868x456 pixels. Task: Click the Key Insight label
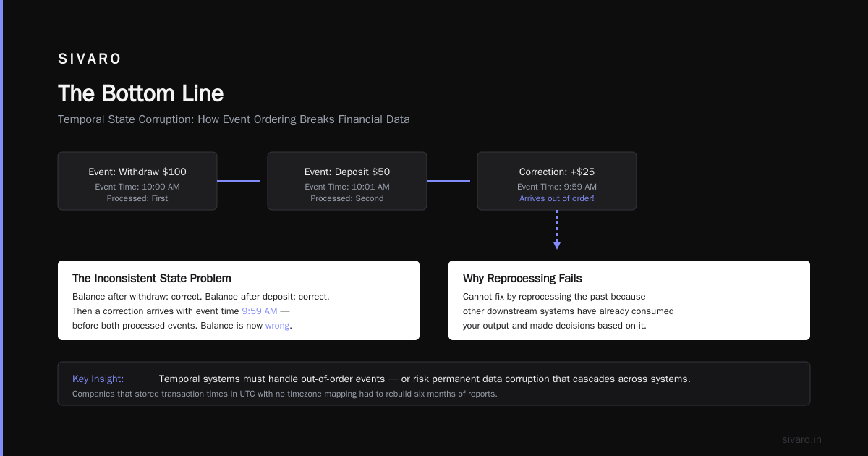[98, 379]
